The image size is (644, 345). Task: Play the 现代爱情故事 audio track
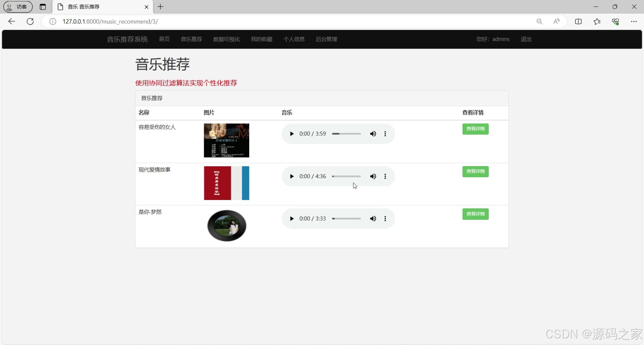[x=291, y=176]
